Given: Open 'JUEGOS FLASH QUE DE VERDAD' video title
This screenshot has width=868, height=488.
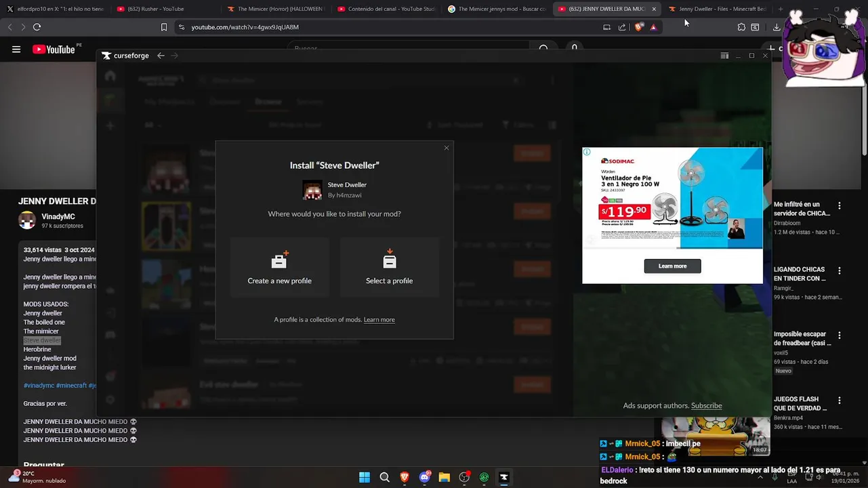Looking at the screenshot, I should 800,404.
